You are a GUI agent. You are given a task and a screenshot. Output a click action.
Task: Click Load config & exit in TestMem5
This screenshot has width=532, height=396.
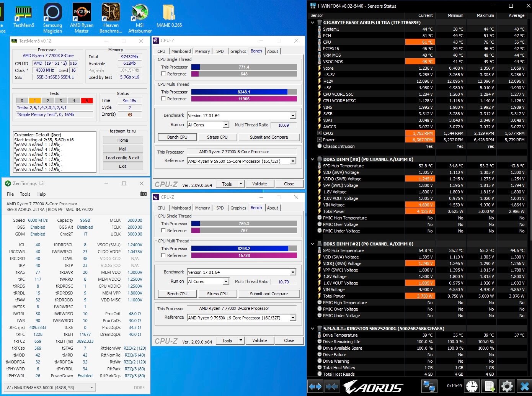(123, 158)
